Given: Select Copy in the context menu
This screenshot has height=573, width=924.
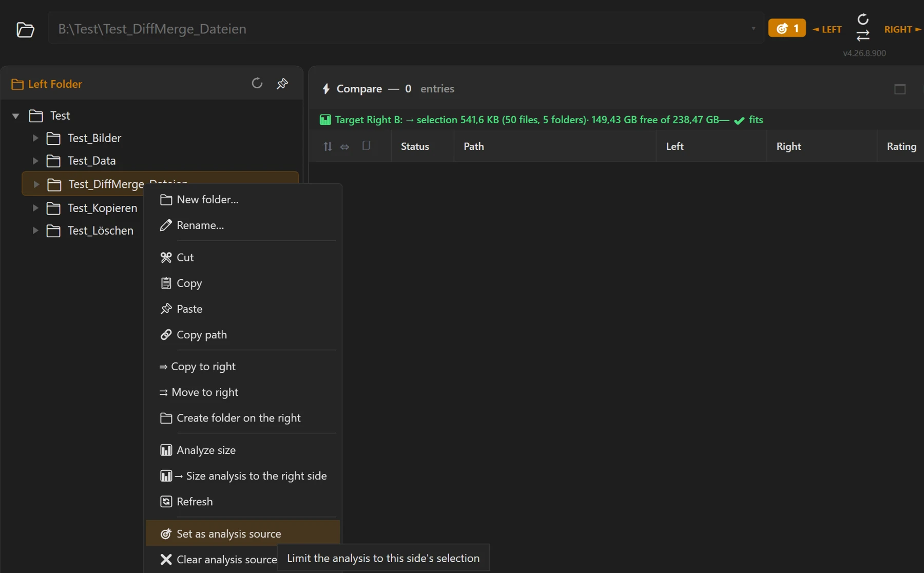Looking at the screenshot, I should coord(242,283).
